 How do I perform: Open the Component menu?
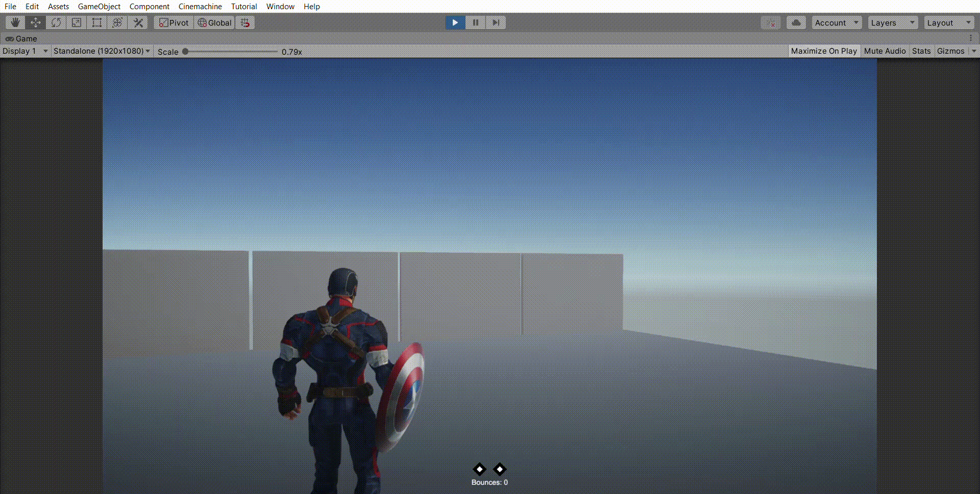[149, 7]
